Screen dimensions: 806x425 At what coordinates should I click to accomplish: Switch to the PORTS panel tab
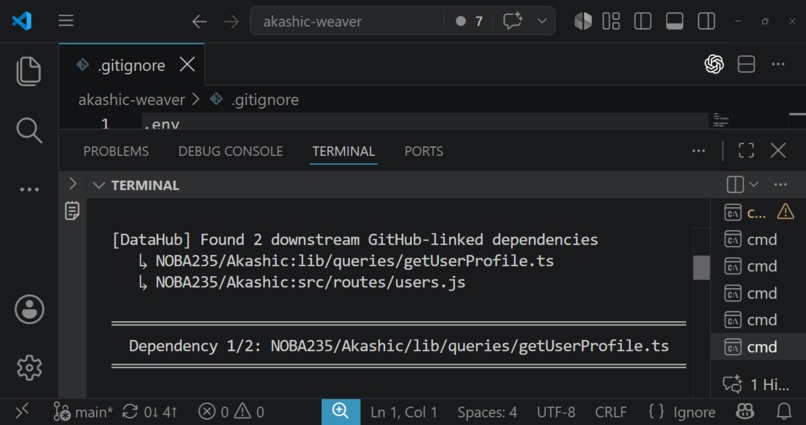[x=424, y=151]
